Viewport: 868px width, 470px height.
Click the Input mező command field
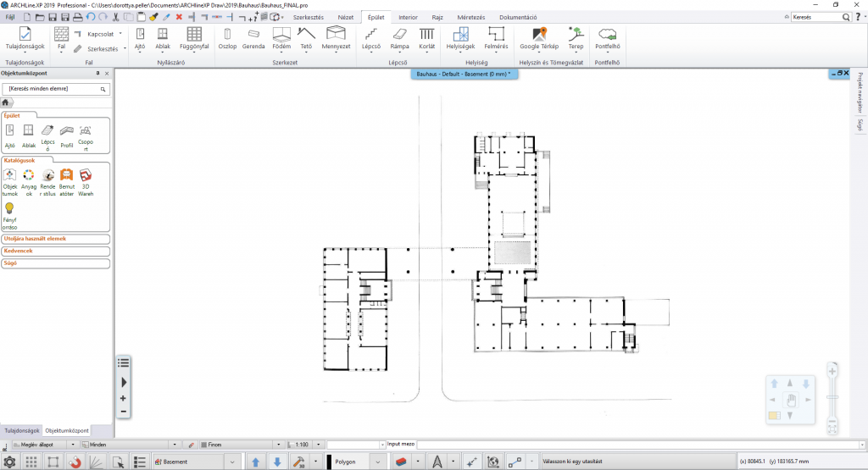point(640,445)
